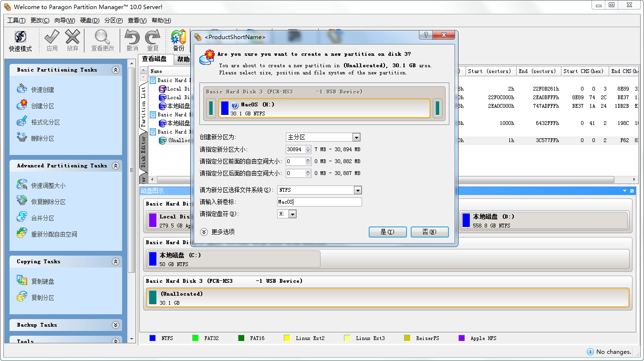Click the End (sectors) column header

(x=539, y=71)
